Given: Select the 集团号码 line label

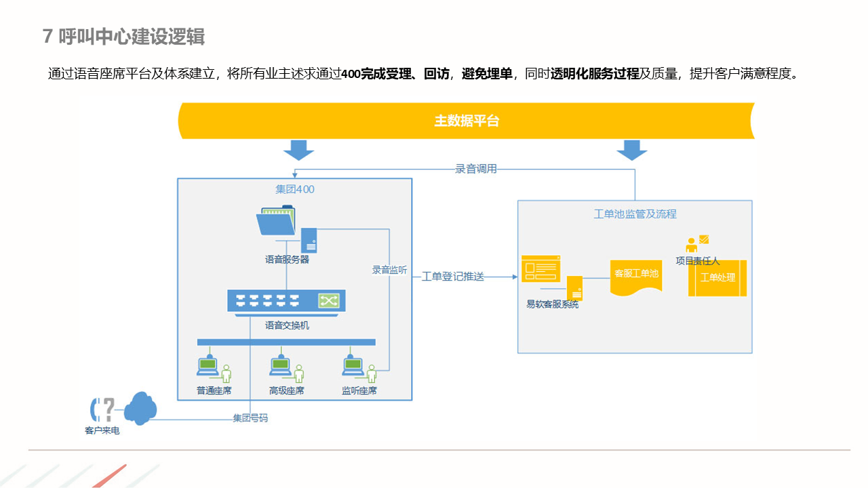Looking at the screenshot, I should [x=250, y=418].
